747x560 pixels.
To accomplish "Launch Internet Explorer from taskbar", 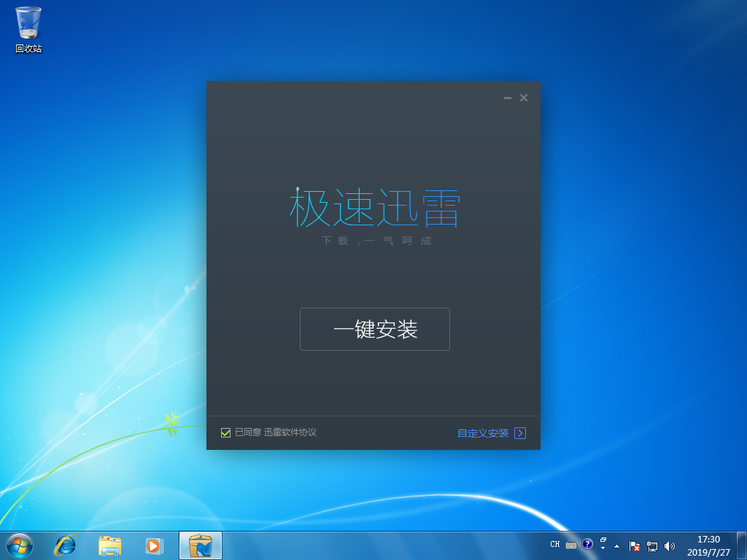I will tap(66, 545).
